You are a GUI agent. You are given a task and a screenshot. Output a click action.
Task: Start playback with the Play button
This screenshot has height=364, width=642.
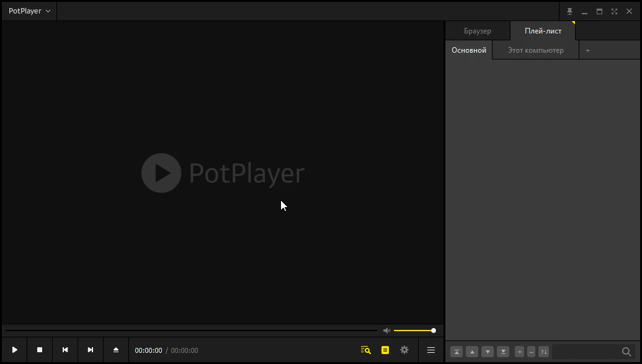[x=15, y=350]
